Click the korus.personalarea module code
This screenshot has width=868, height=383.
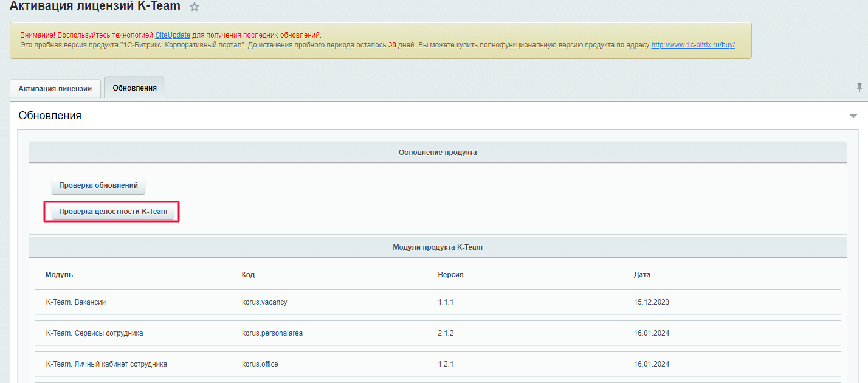272,333
